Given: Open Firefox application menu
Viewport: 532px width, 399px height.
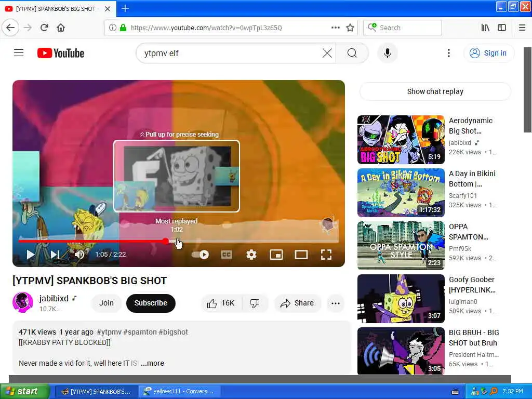Looking at the screenshot, I should point(522,28).
